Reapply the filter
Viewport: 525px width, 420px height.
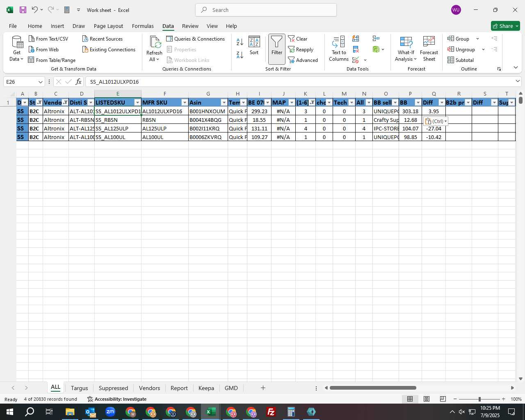click(x=301, y=50)
